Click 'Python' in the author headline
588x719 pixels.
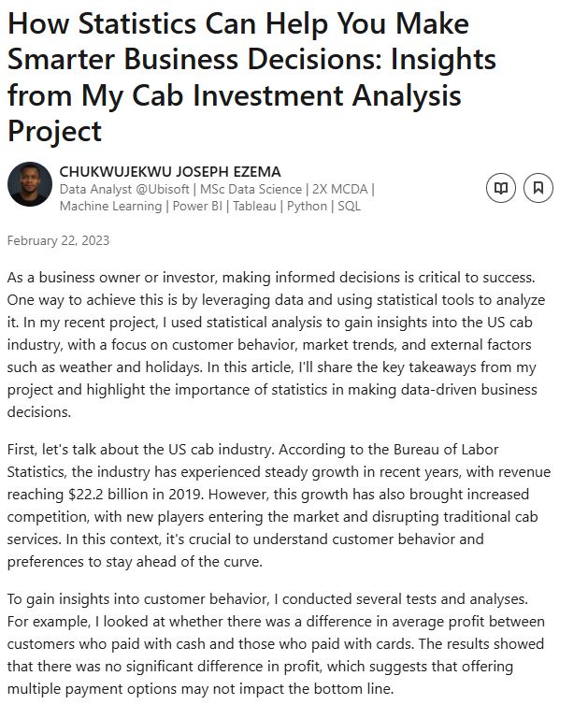[307, 206]
